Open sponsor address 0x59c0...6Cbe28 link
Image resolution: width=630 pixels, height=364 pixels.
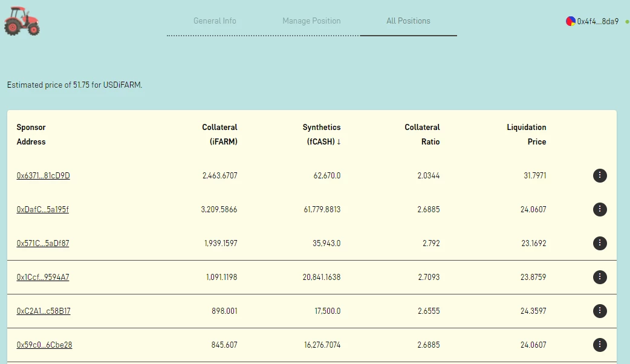(44, 345)
